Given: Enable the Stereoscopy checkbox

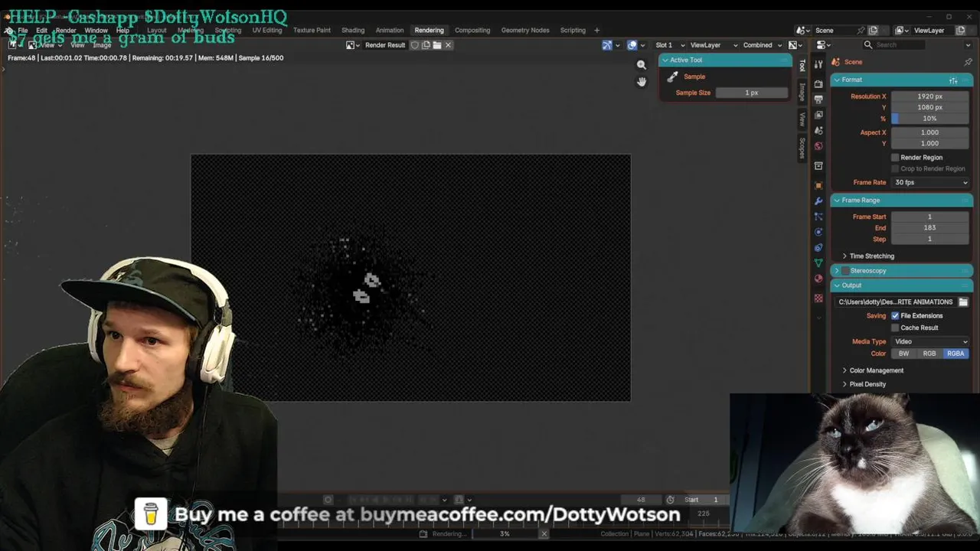Looking at the screenshot, I should pyautogui.click(x=845, y=270).
